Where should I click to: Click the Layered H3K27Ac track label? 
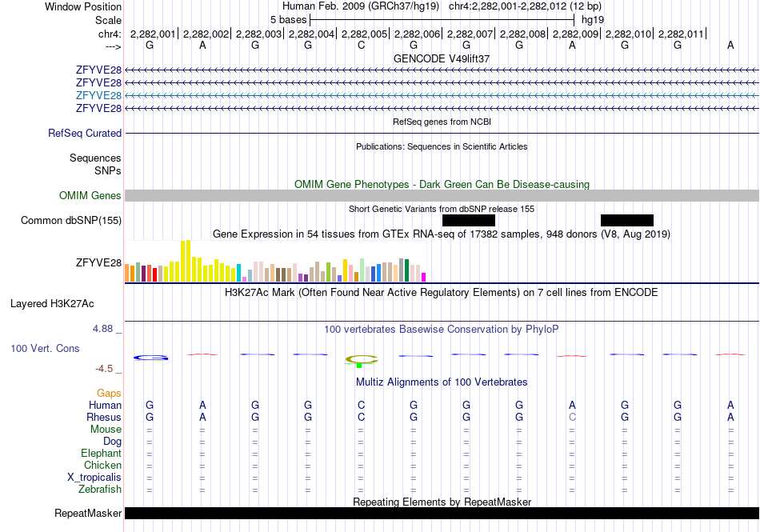tap(52, 304)
